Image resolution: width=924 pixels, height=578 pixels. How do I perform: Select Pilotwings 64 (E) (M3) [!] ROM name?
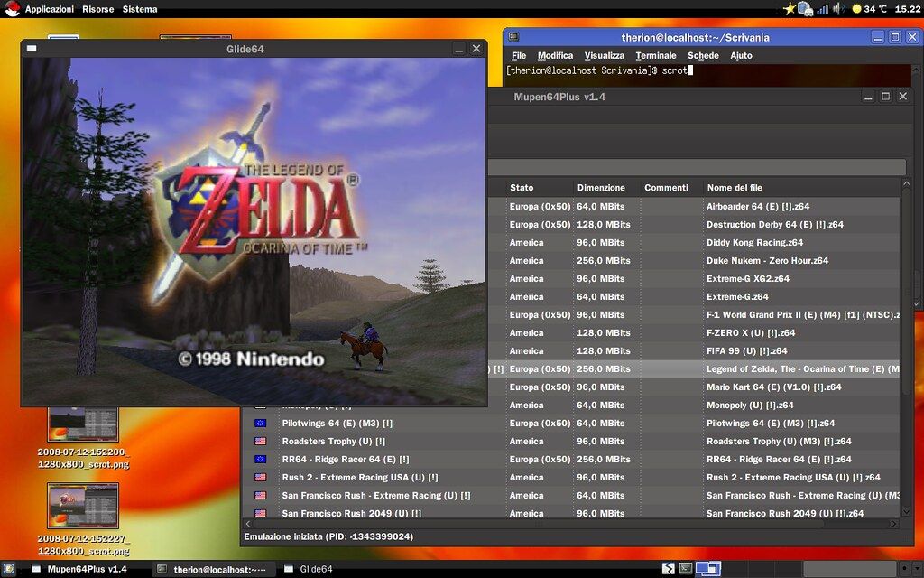point(337,423)
